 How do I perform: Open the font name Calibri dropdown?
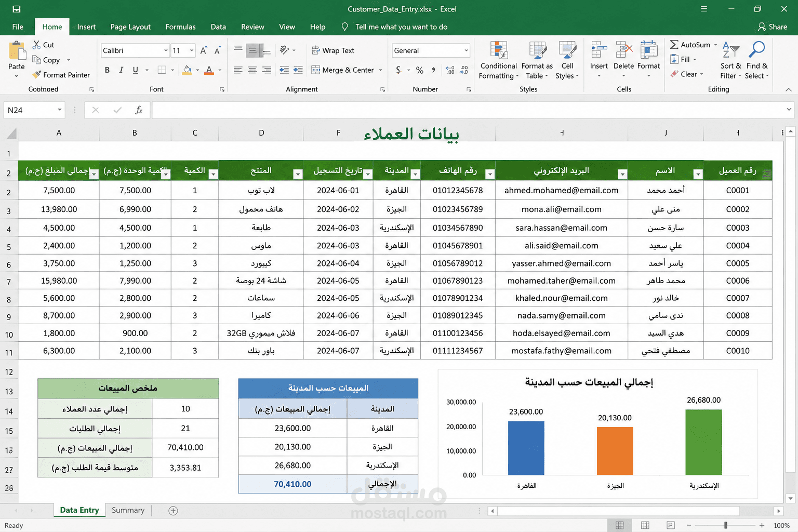tap(166, 50)
